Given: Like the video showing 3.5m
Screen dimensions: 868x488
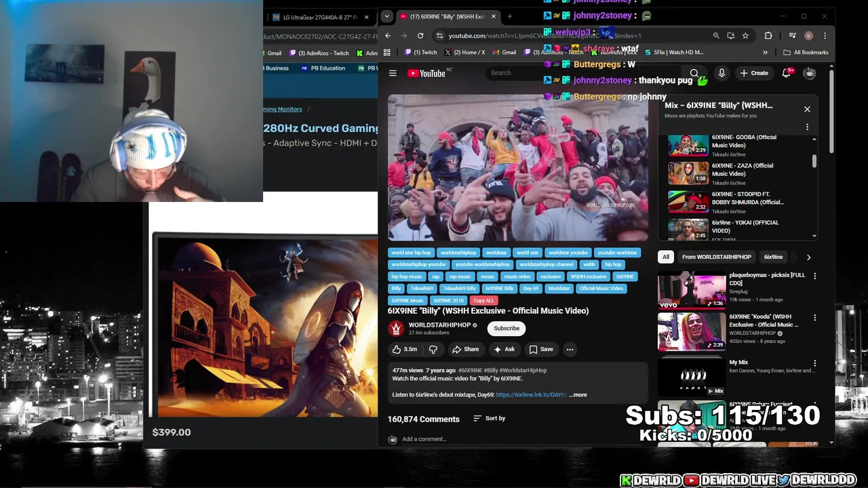Looking at the screenshot, I should pos(405,349).
